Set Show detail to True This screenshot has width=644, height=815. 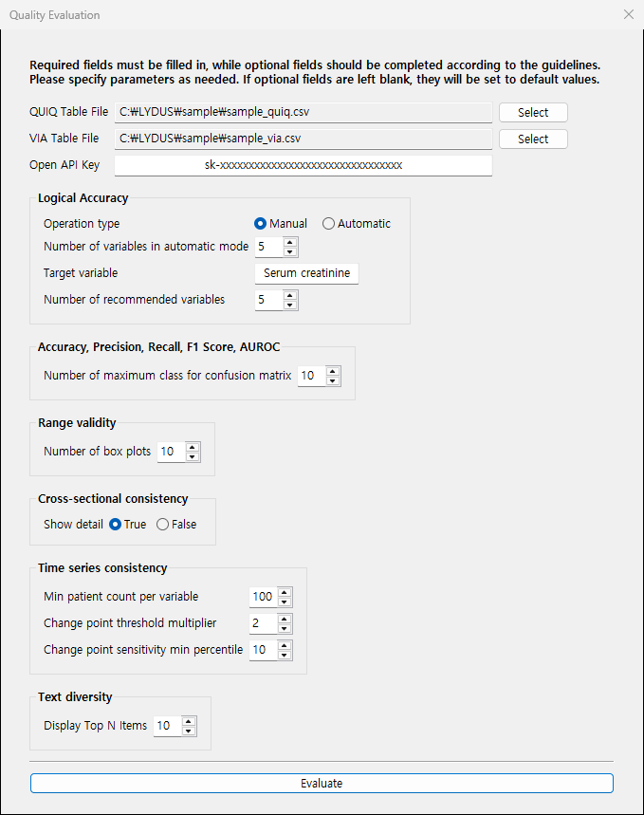click(x=128, y=525)
